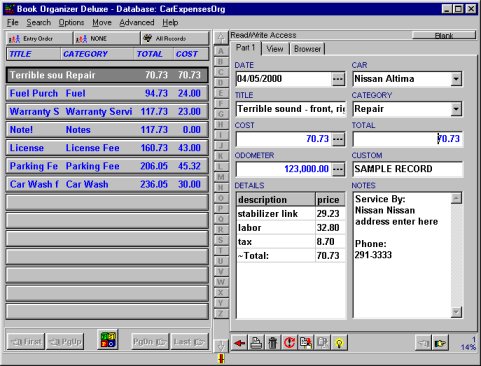Select the License Fee record row
Screen dimensions: 481x366
[107, 148]
